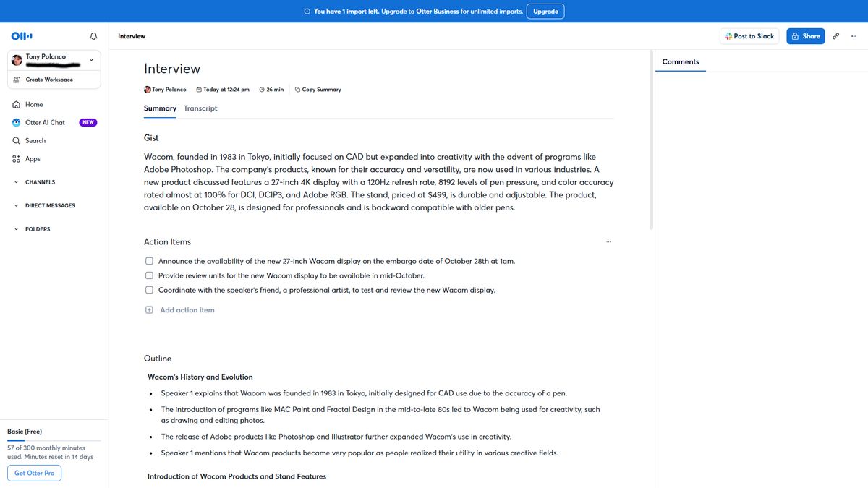Click the info icon in top banner

pyautogui.click(x=307, y=12)
